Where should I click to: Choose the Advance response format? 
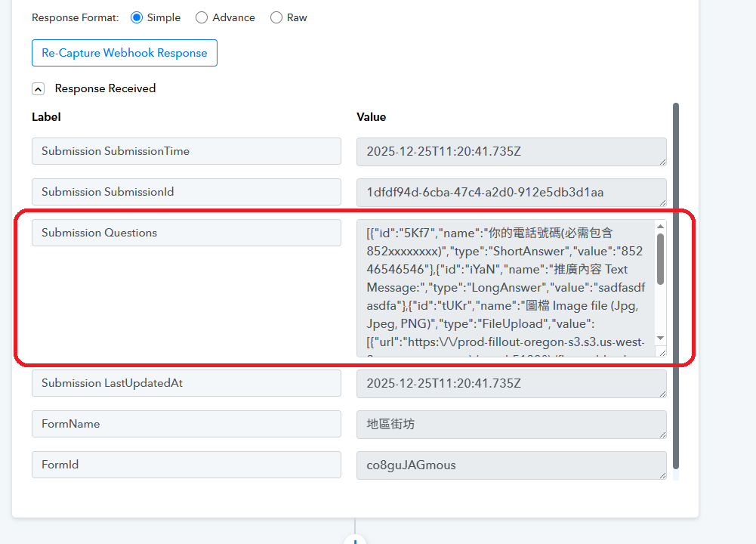click(202, 17)
